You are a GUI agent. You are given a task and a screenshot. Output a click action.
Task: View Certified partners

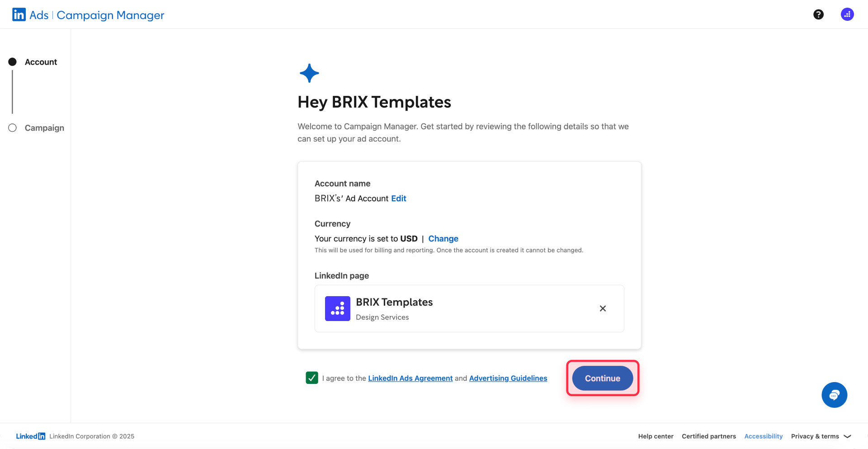(x=708, y=436)
